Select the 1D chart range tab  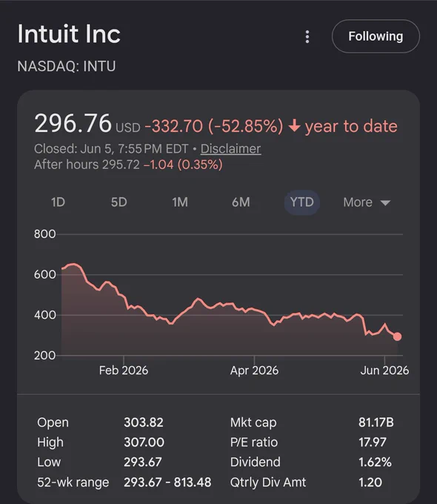(x=59, y=202)
